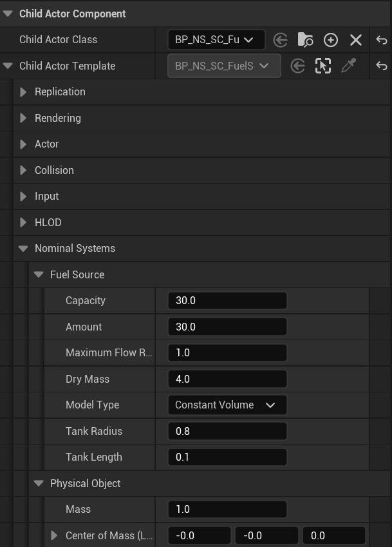Viewport: 392px width, 547px height.
Task: Click the Dry Mass value field
Action: click(227, 379)
